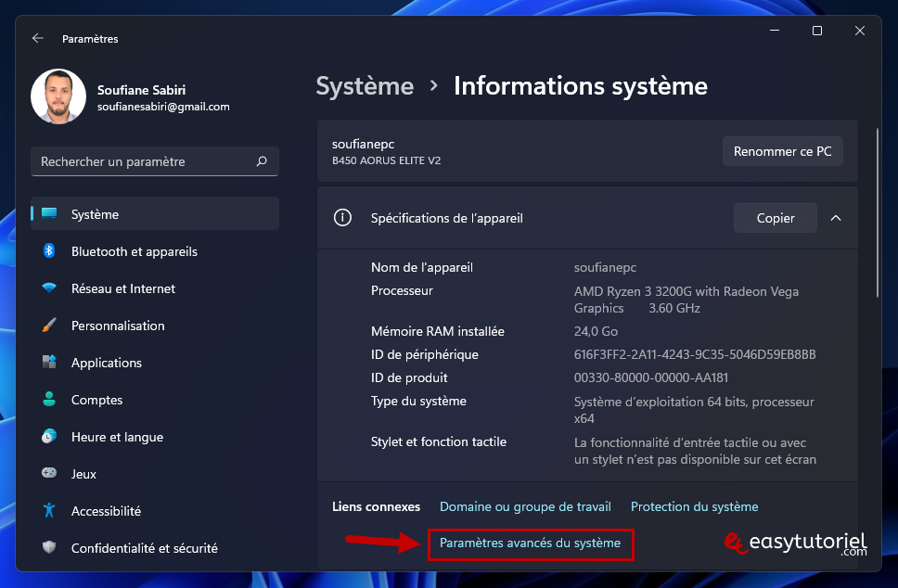Screen dimensions: 898x588
Task: Focus the Rechercher un paramètre search box
Action: (155, 161)
